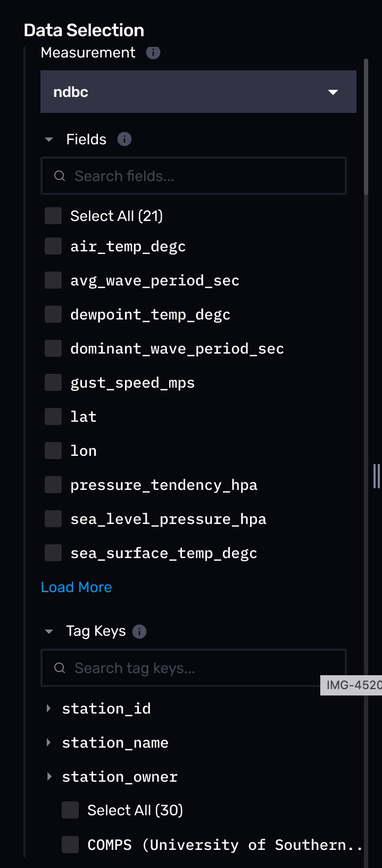Check the Select All (21) fields checkbox
Viewport: 382px width, 868px height.
tap(53, 216)
